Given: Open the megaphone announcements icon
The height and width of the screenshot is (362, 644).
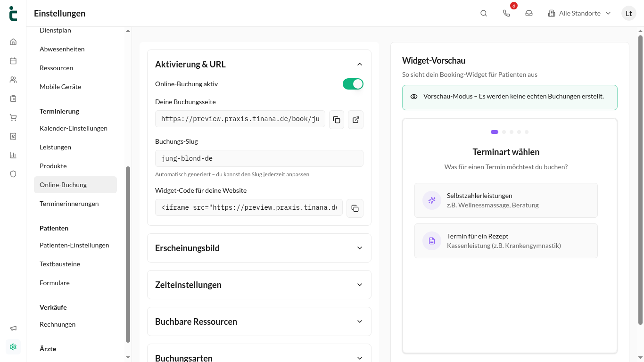Looking at the screenshot, I should [13, 328].
